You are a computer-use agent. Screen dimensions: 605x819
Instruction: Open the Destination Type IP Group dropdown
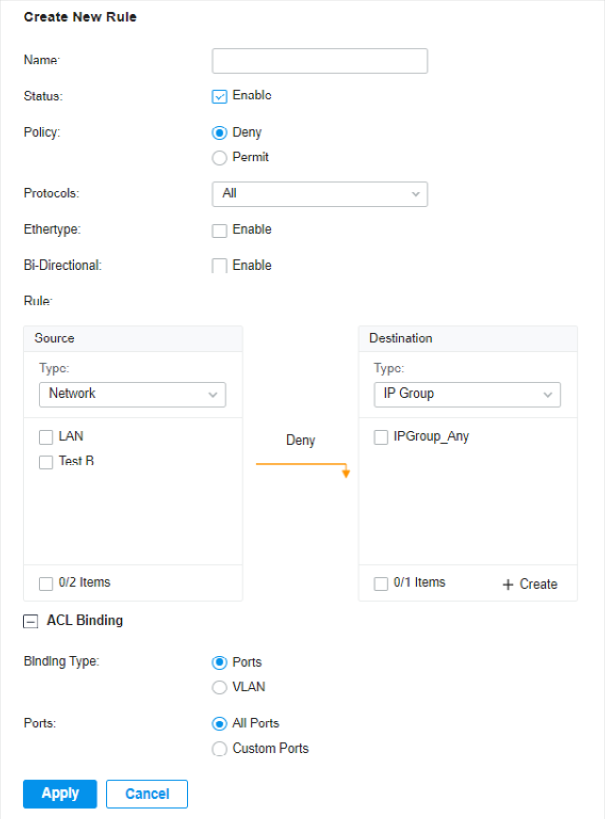(467, 394)
